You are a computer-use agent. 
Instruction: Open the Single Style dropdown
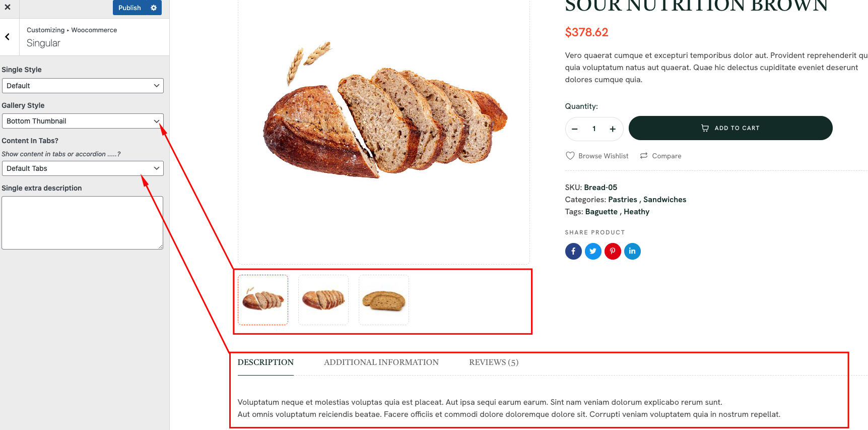[83, 86]
